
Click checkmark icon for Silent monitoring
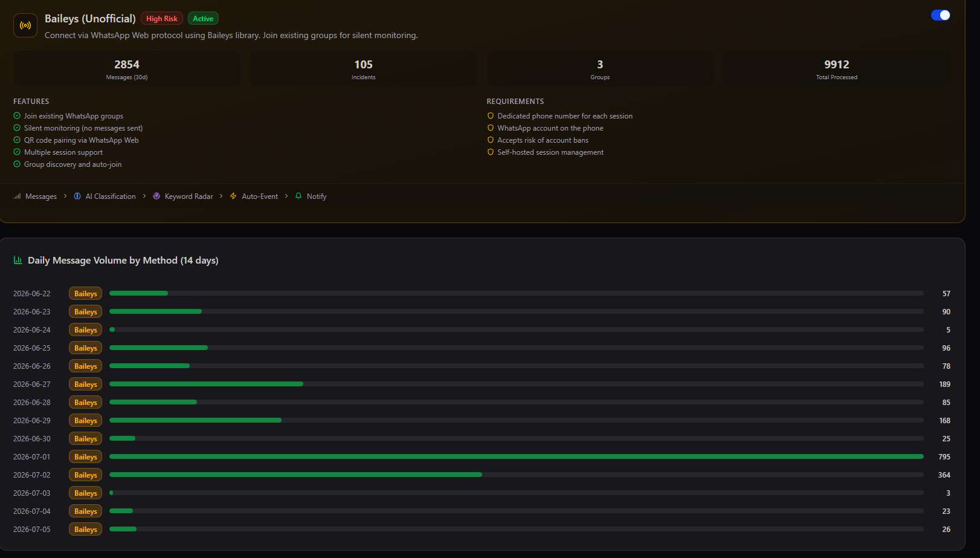point(17,128)
